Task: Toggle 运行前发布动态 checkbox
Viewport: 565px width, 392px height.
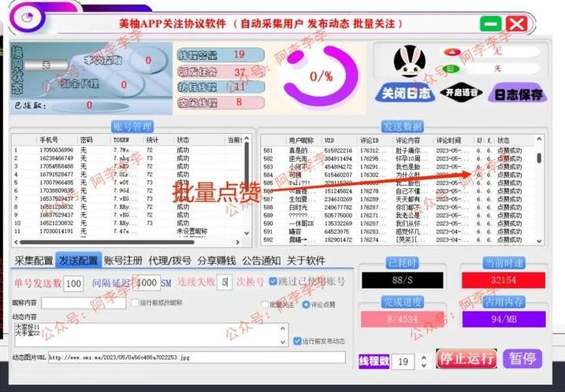Action: (x=297, y=341)
